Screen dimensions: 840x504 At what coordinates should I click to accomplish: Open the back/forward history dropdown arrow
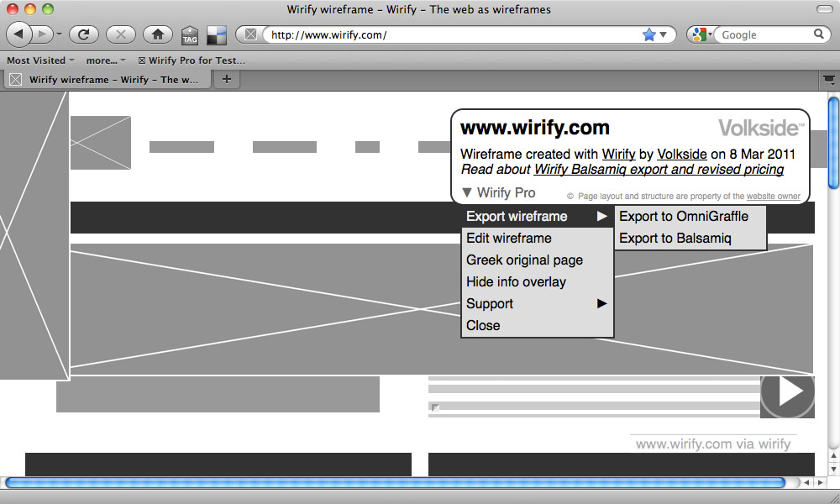click(59, 34)
